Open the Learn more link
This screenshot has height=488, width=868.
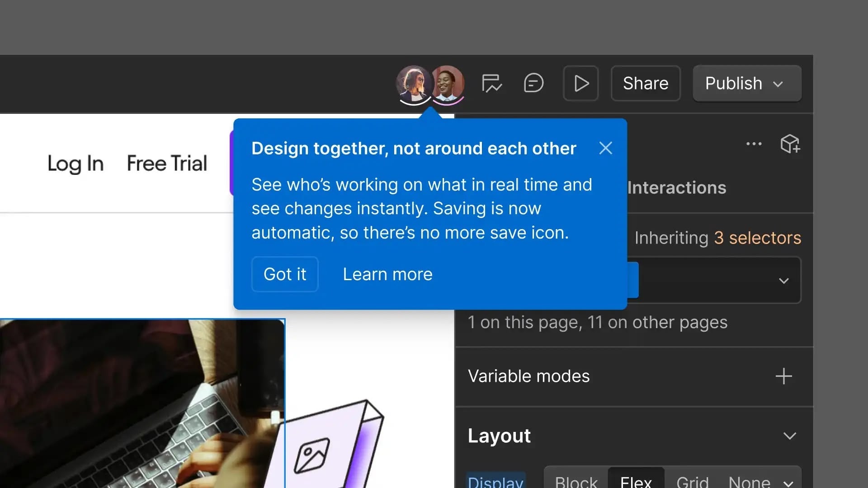click(x=387, y=274)
